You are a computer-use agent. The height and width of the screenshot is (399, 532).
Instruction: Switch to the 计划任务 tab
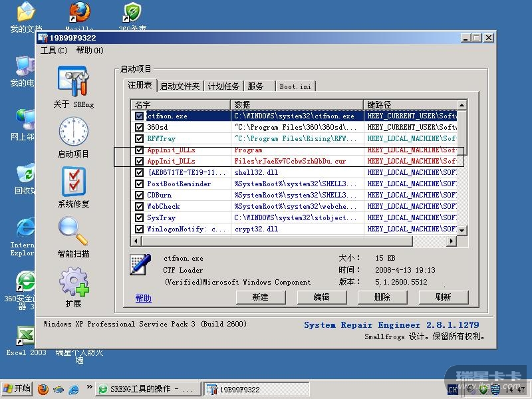(x=223, y=86)
